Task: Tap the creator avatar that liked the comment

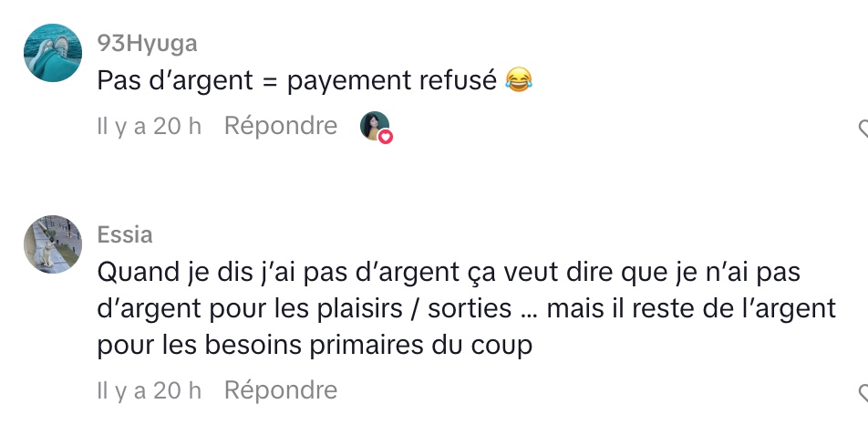Action: (375, 126)
